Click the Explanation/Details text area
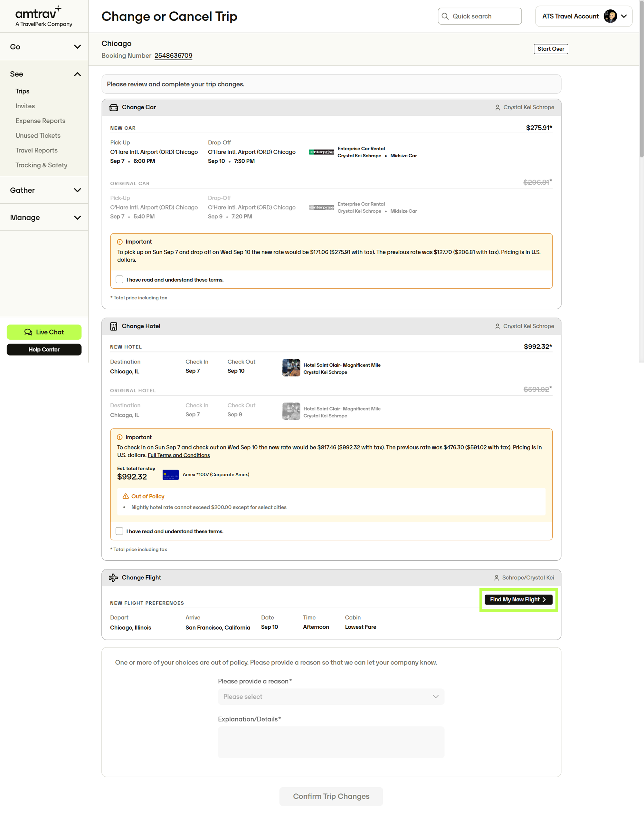This screenshot has height=814, width=644. 331,742
